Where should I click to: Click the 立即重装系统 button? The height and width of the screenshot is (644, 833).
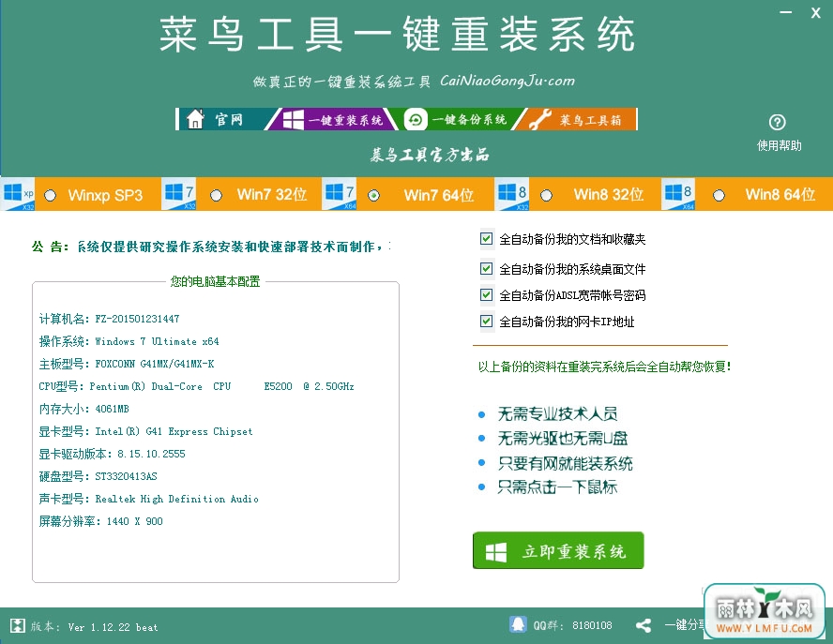[558, 550]
